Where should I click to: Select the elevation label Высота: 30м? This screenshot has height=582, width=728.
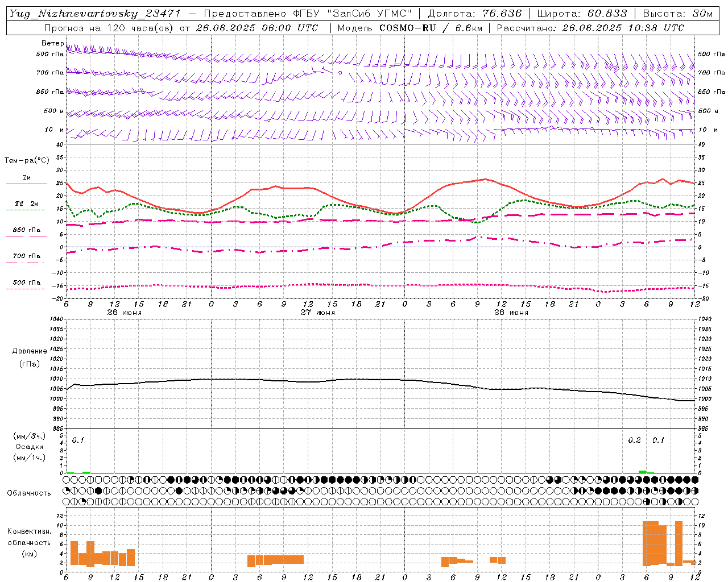click(677, 14)
